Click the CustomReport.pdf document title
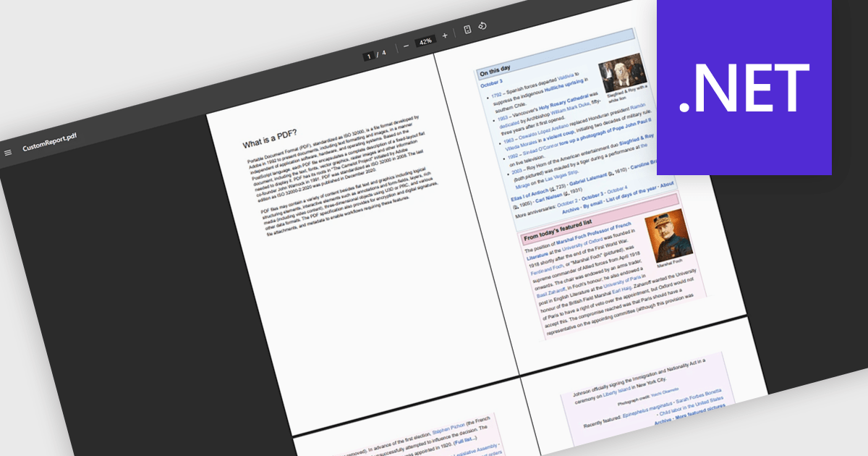 click(49, 143)
